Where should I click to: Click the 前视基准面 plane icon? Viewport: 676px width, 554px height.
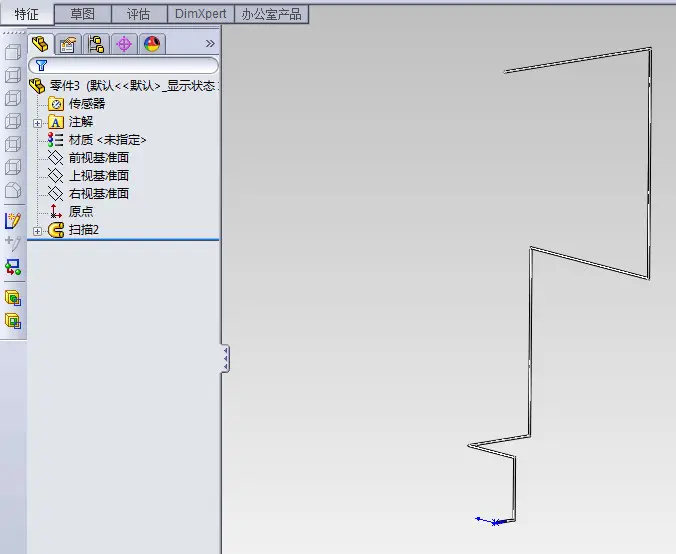(56, 158)
